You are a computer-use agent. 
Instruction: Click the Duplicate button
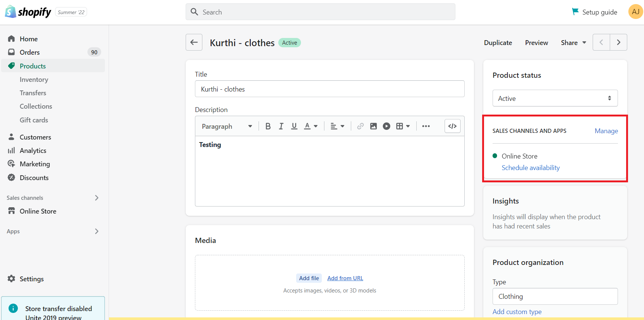(x=498, y=43)
